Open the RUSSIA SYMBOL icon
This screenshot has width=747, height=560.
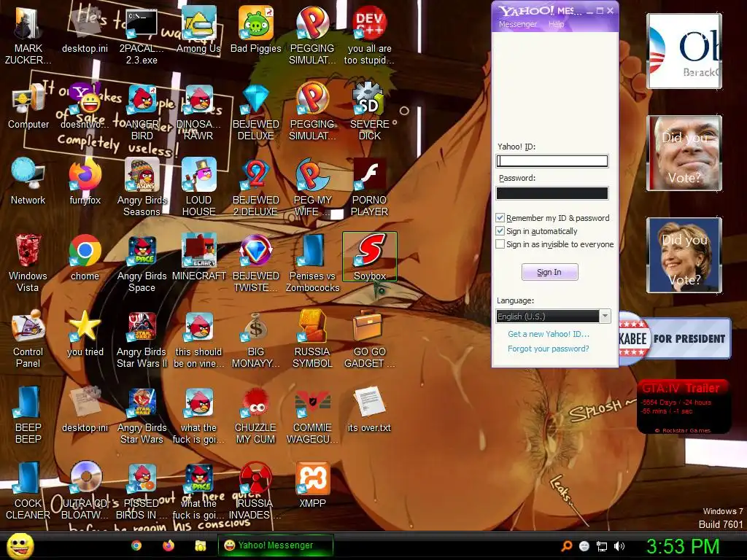pyautogui.click(x=312, y=338)
